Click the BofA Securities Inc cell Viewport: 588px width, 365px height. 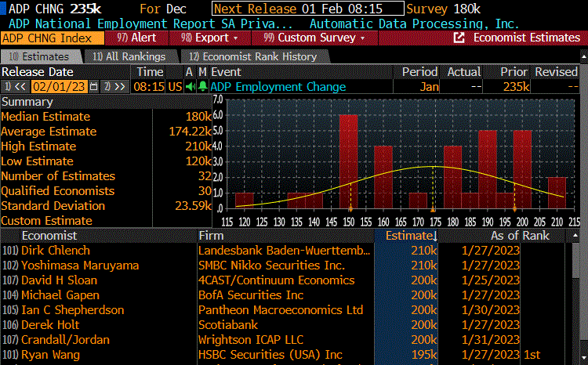tap(251, 295)
